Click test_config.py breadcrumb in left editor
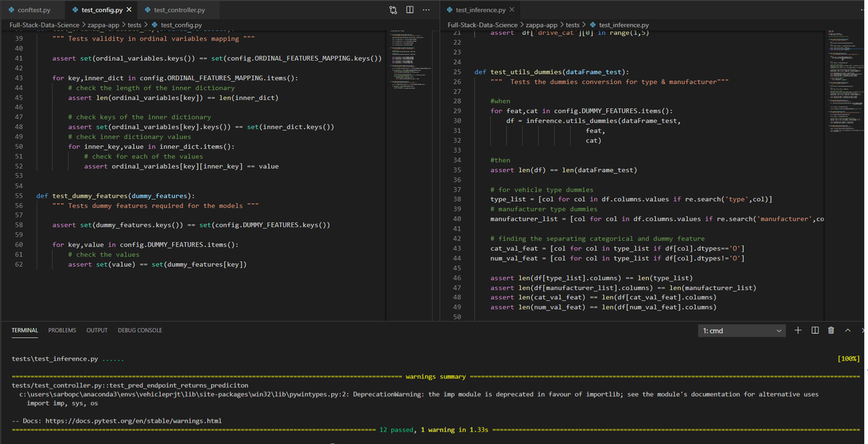This screenshot has width=868, height=444. click(x=181, y=25)
